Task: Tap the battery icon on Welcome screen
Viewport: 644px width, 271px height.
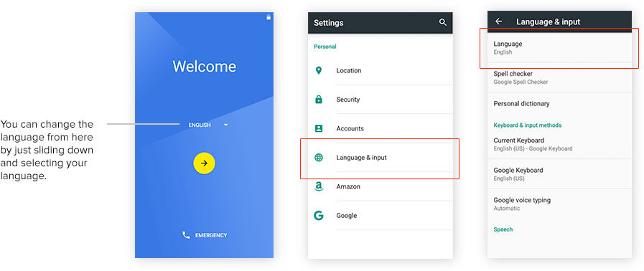Action: [269, 16]
